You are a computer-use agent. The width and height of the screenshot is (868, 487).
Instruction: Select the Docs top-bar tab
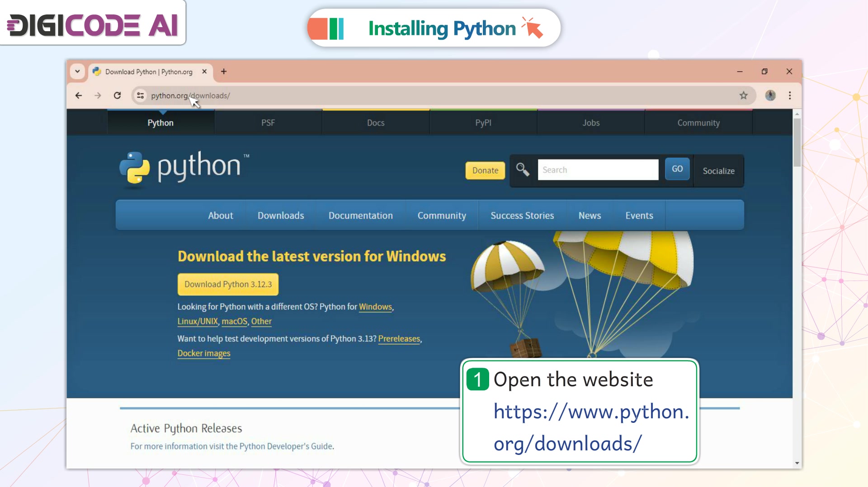point(376,122)
